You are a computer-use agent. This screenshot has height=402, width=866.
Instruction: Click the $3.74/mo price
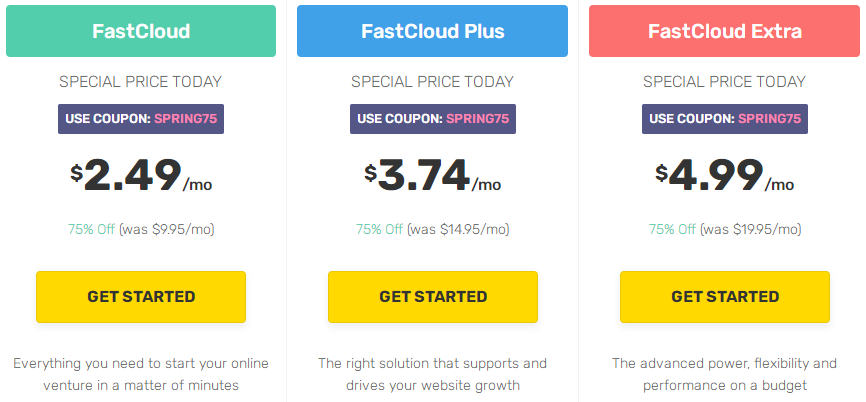(x=432, y=176)
